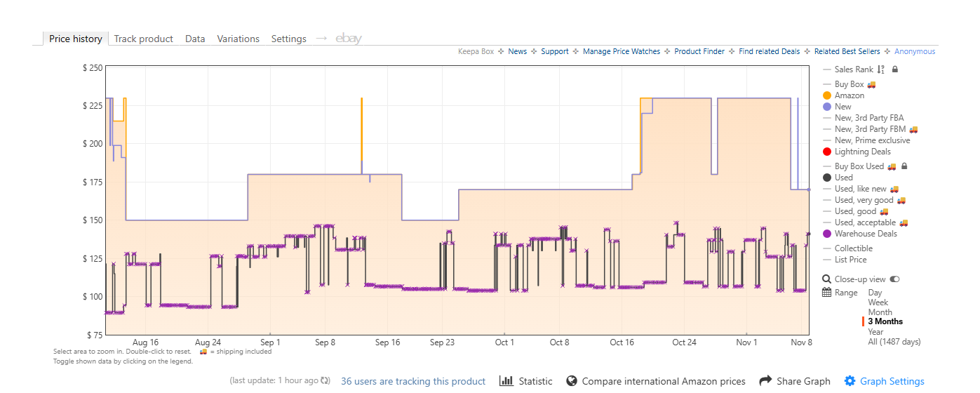
Task: Click the globe icon for international prices
Action: (572, 381)
